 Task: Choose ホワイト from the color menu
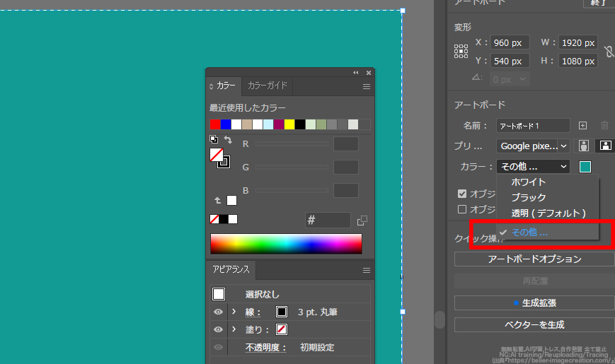pyautogui.click(x=528, y=182)
